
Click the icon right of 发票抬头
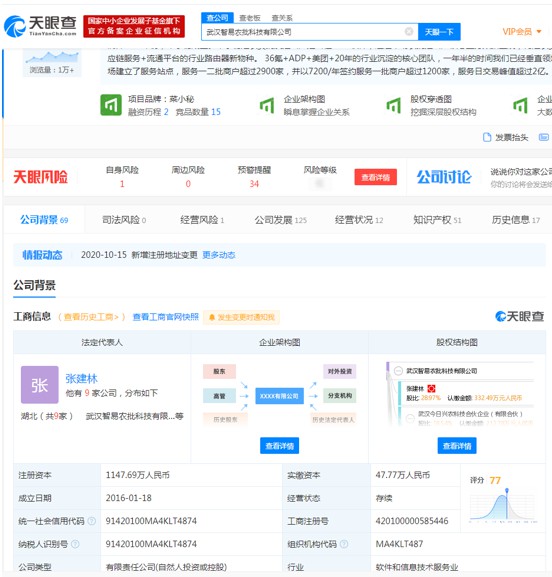pyautogui.click(x=544, y=137)
